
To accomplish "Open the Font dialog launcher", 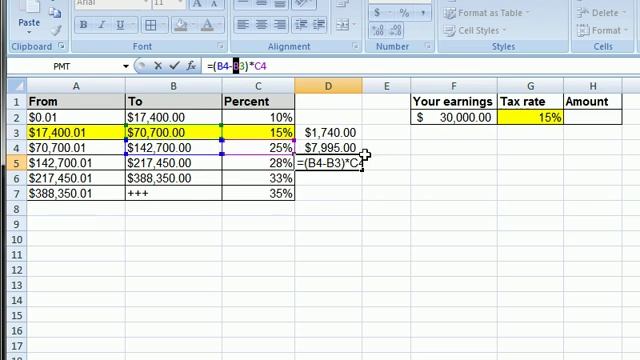I will pyautogui.click(x=220, y=46).
